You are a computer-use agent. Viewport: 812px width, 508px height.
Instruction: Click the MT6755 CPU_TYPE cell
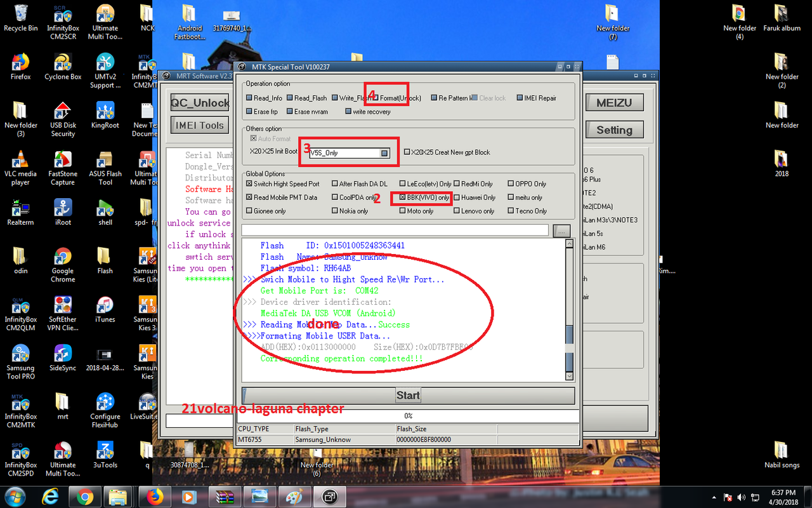265,439
